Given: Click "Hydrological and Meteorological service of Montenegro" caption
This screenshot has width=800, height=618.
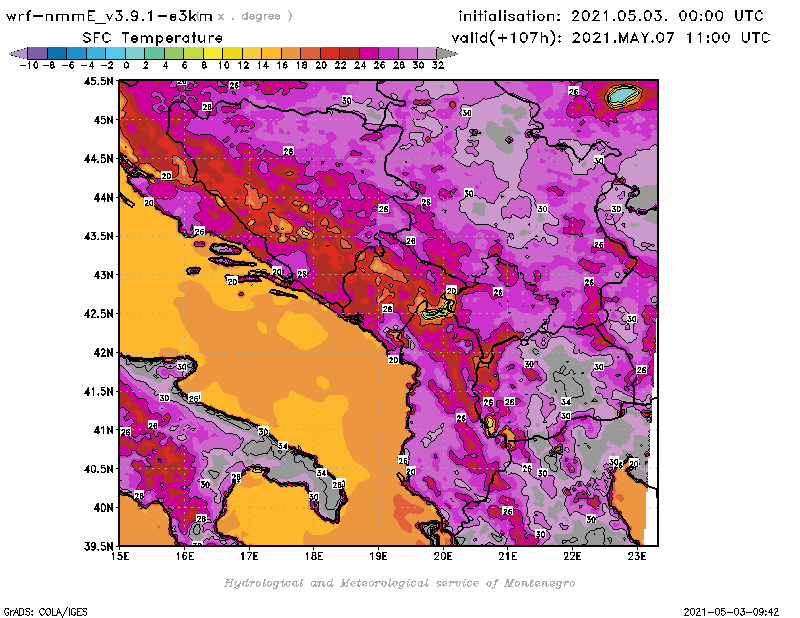Looking at the screenshot, I should click(x=399, y=583).
